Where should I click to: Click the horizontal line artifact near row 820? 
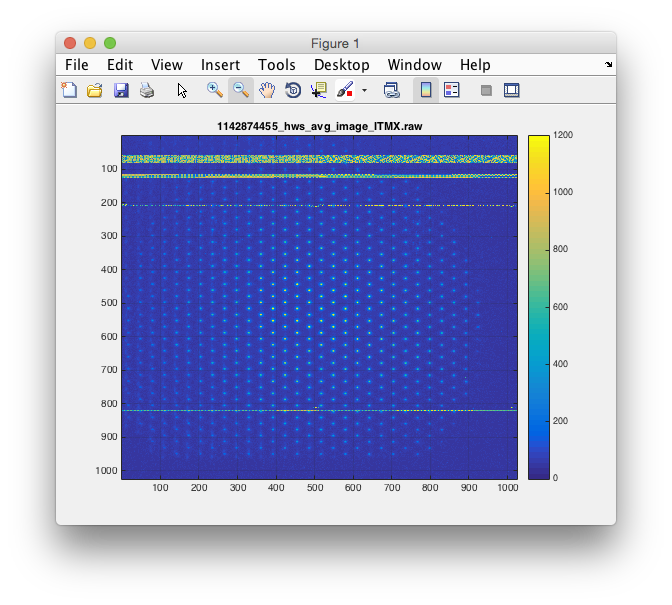click(x=319, y=410)
